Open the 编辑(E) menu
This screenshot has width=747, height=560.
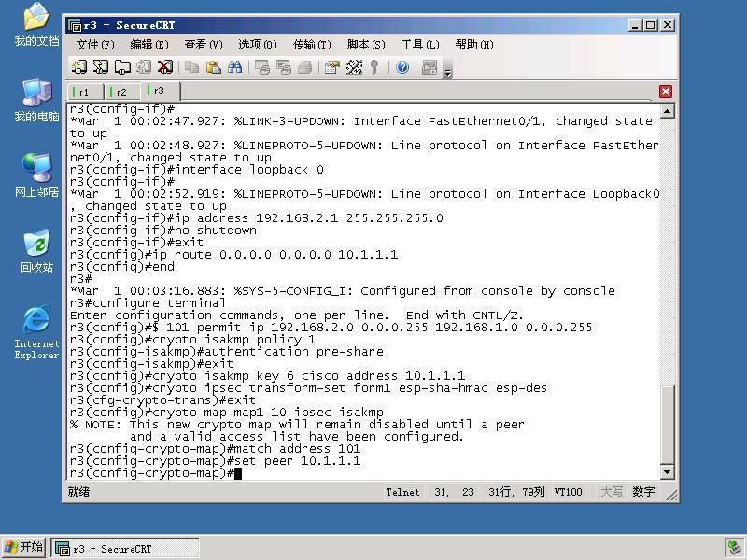pyautogui.click(x=149, y=45)
